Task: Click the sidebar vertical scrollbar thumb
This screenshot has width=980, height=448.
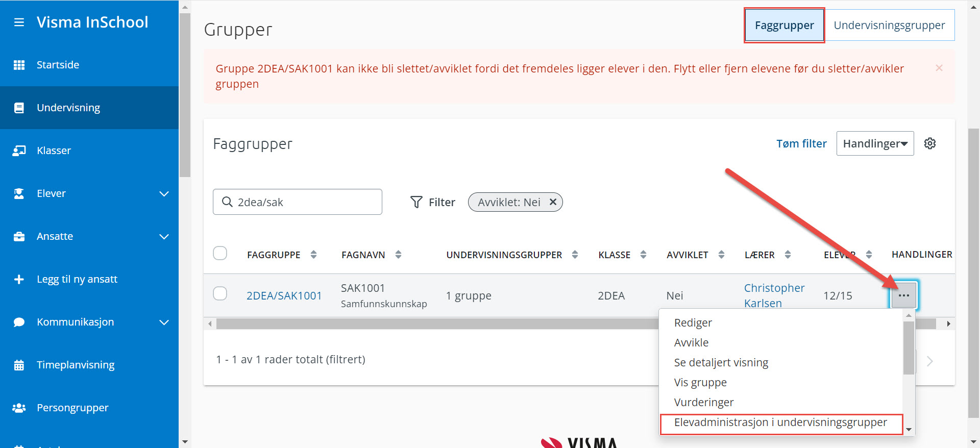Action: 185,95
